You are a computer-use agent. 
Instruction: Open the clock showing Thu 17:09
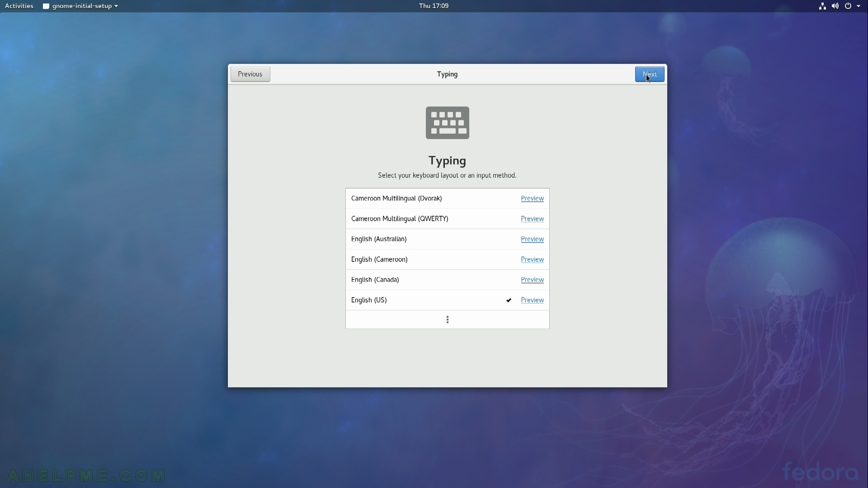[434, 6]
